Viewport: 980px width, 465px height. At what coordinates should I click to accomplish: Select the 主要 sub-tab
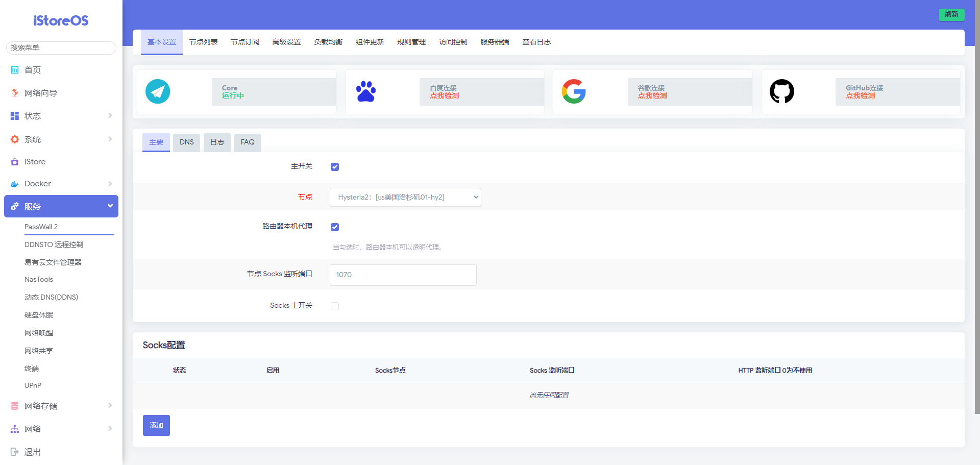pyautogui.click(x=156, y=142)
